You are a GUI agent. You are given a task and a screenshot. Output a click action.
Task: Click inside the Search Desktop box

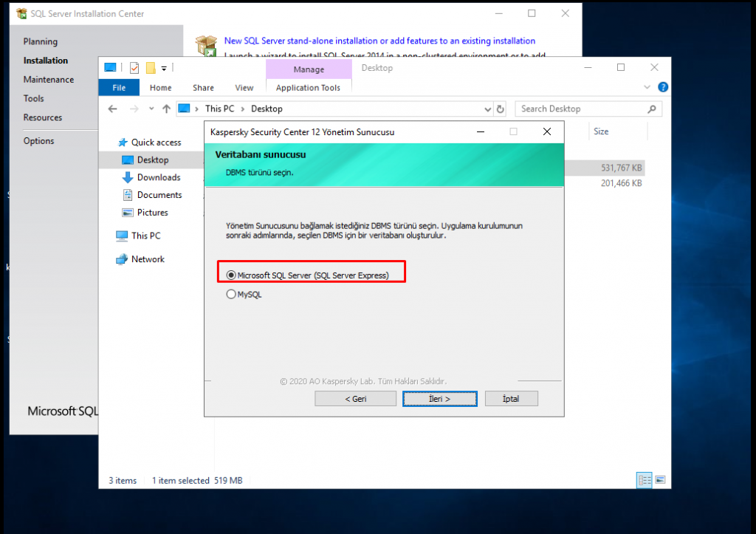coord(583,109)
